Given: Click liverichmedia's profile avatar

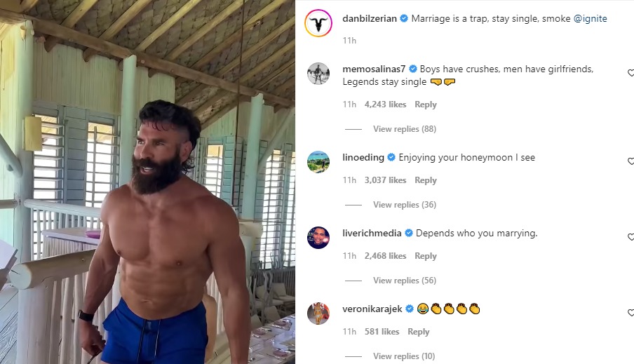Looking at the screenshot, I should pyautogui.click(x=318, y=238).
